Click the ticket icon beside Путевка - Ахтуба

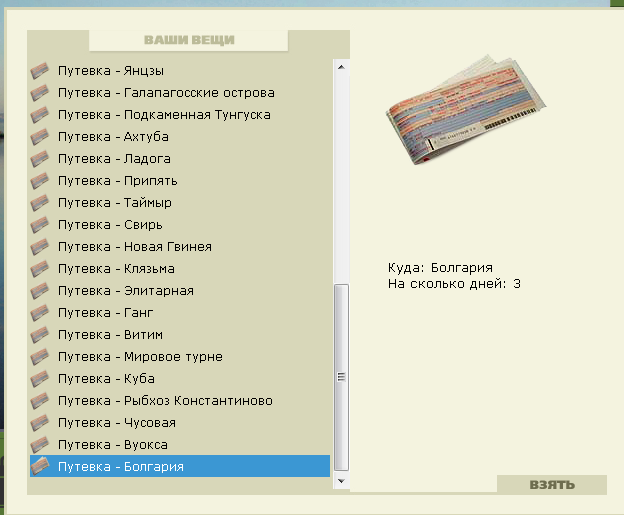coord(39,137)
